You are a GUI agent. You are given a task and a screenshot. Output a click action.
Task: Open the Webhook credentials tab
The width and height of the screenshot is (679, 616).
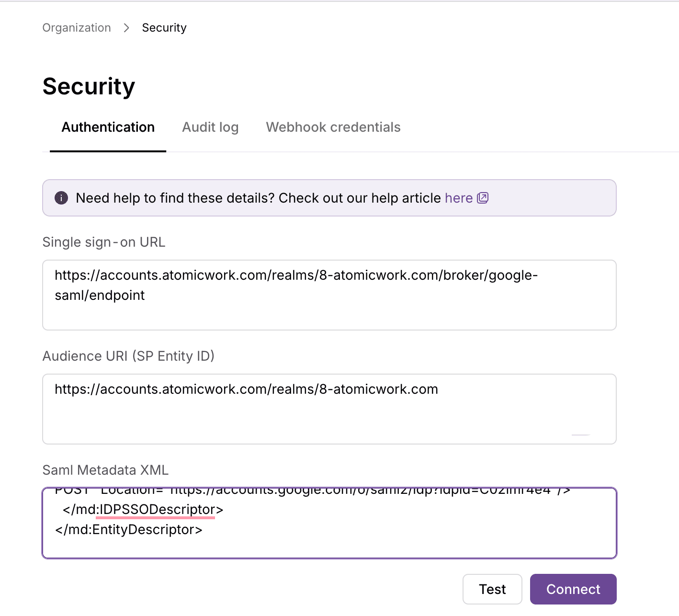pos(333,127)
